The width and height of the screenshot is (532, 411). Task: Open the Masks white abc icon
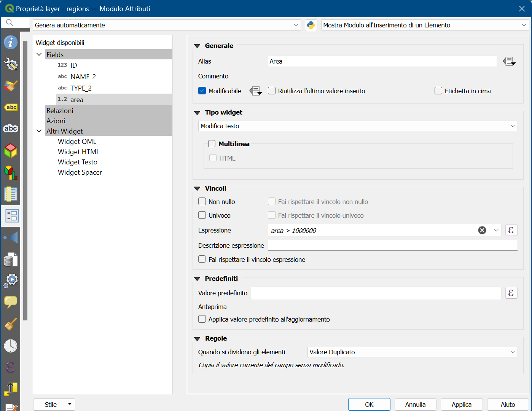coord(11,129)
